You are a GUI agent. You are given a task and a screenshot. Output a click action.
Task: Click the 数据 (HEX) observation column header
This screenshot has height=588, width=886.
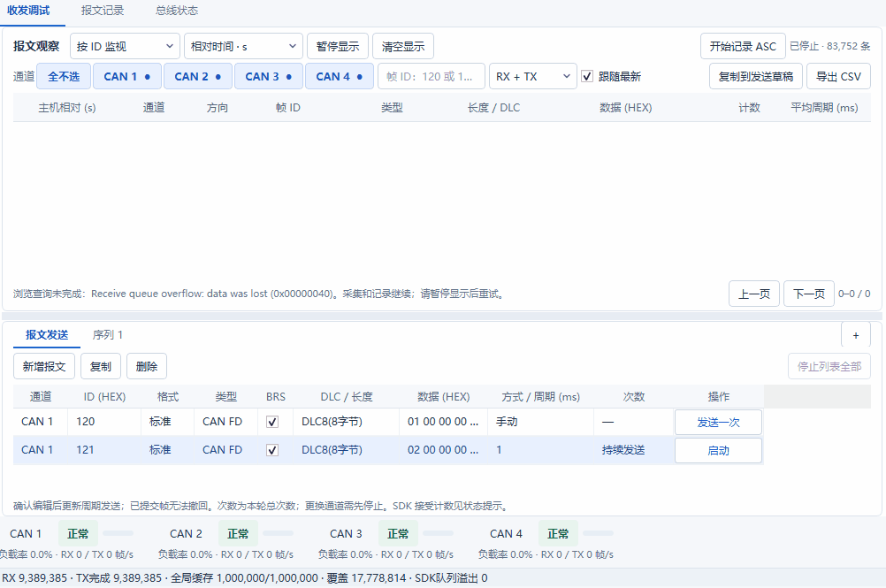pyautogui.click(x=625, y=107)
